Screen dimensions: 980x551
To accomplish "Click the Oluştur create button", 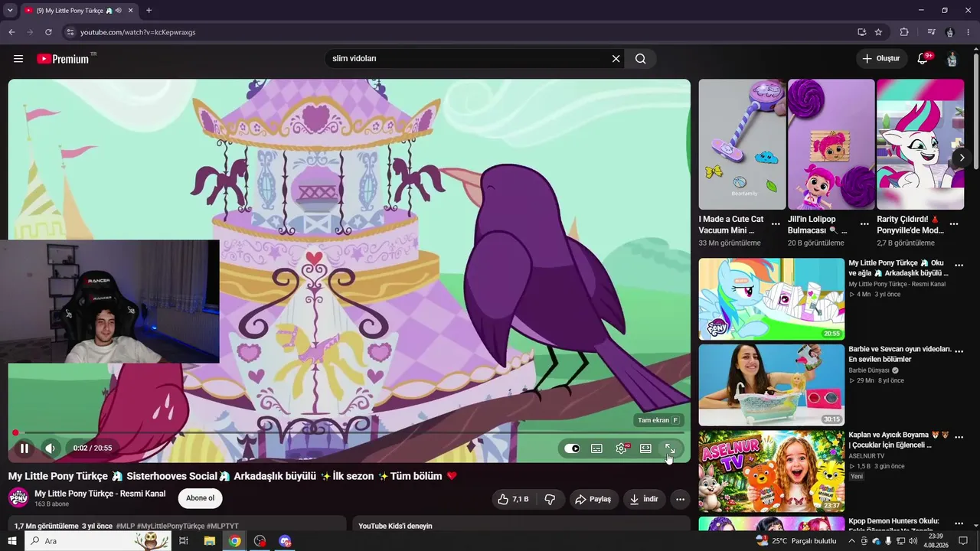I will click(881, 59).
